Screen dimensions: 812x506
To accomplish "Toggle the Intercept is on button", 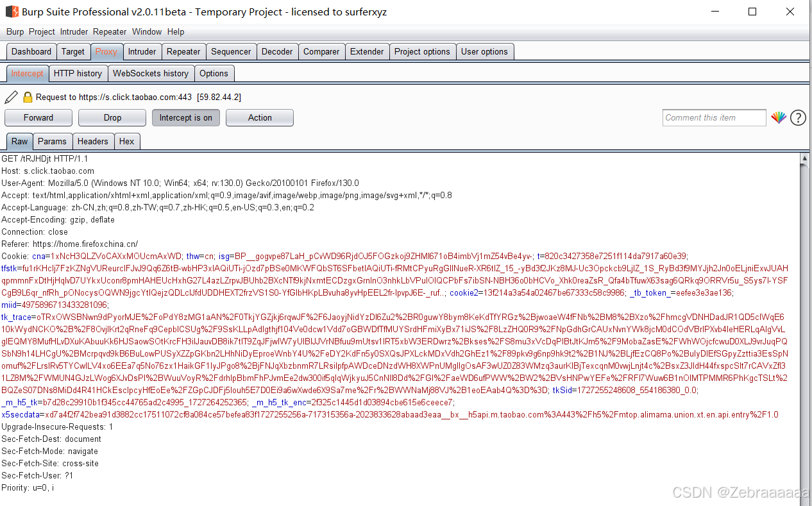I will pyautogui.click(x=186, y=117).
